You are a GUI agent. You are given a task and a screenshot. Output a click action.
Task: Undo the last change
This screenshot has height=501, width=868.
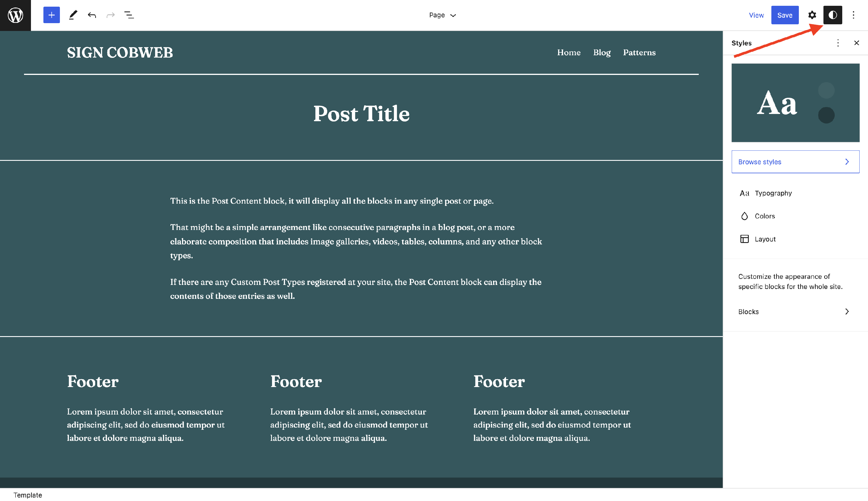coord(92,15)
